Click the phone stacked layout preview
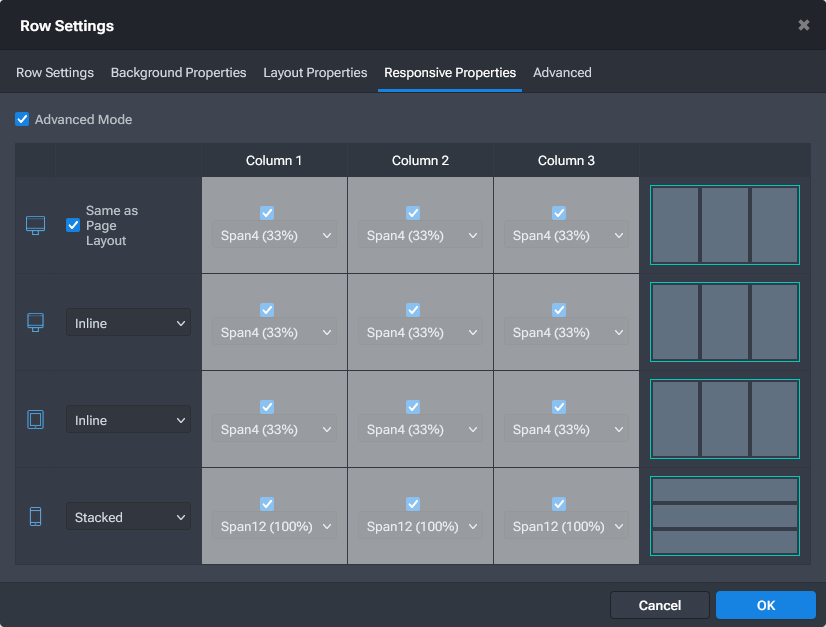This screenshot has height=627, width=826. (724, 516)
